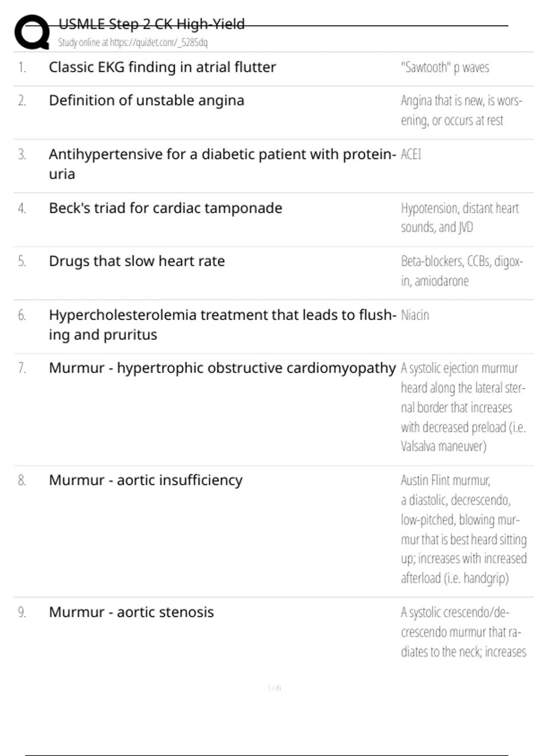Select the "Sawtooth" p waves answer
Screen dimensions: 534x756
(x=445, y=68)
